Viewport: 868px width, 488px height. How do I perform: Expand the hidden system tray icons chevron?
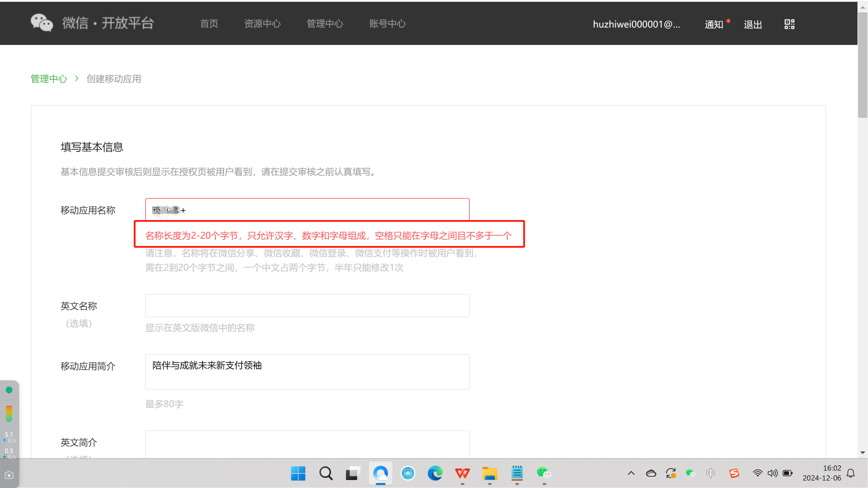pyautogui.click(x=631, y=473)
